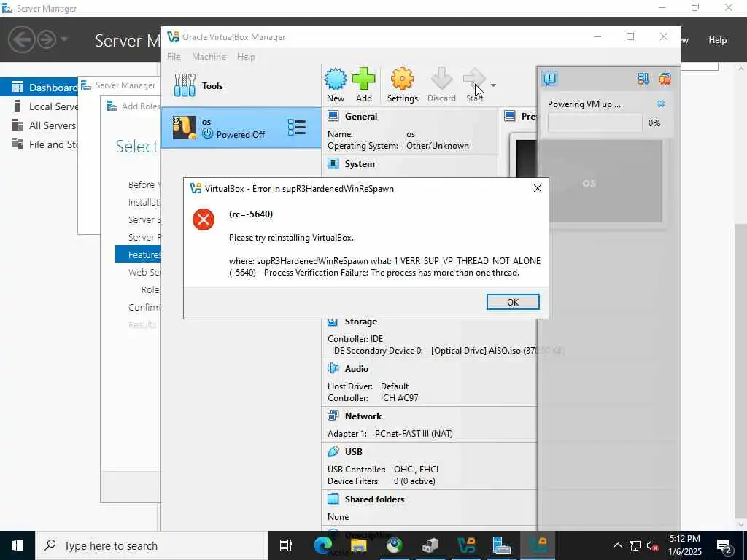Click the Storage section header
The image size is (747, 560).
(360, 322)
